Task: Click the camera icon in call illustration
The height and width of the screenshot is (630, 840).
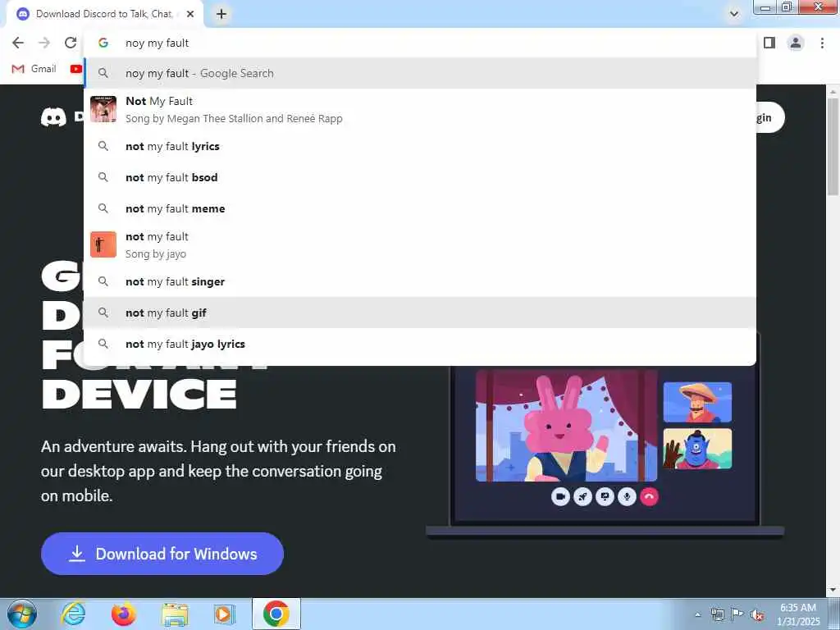Action: coord(560,496)
